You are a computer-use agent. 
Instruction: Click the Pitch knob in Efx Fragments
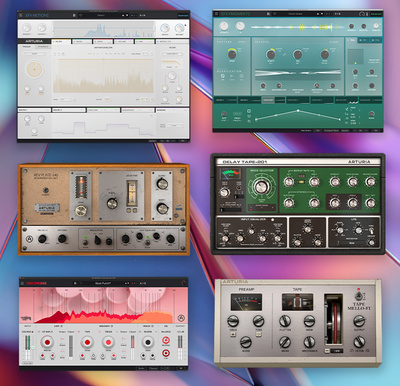[x=325, y=54]
